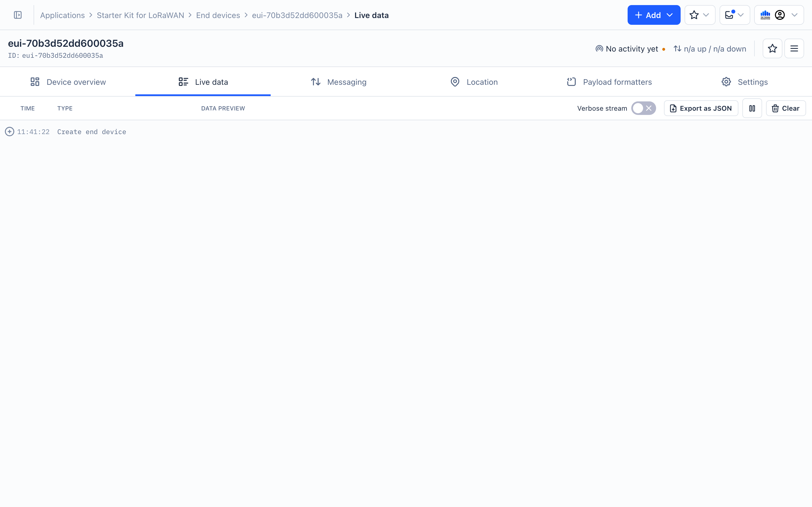Open Starter Kit for LoRaWAN breadcrumb link
The height and width of the screenshot is (507, 812).
pyautogui.click(x=141, y=15)
